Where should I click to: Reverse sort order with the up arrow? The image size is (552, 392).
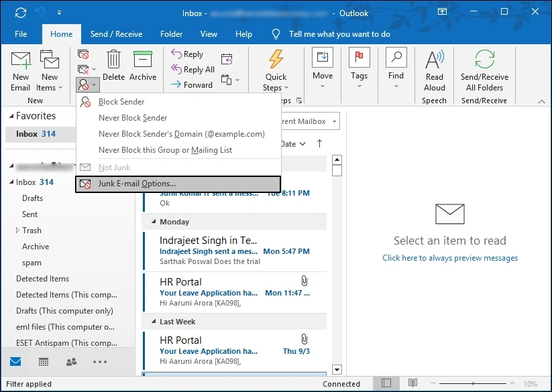point(319,143)
